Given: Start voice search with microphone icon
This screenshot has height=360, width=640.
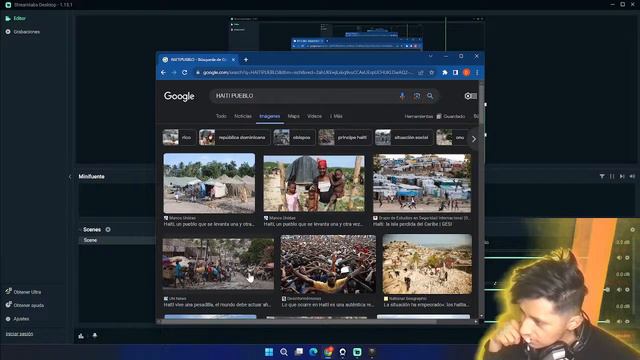Looking at the screenshot, I should pos(402,96).
